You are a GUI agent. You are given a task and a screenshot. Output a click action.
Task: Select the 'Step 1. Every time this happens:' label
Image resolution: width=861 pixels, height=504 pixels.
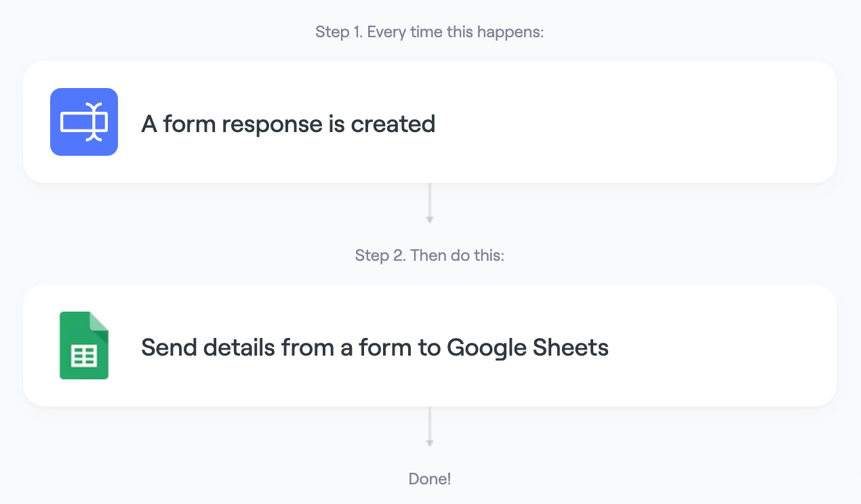coord(430,32)
